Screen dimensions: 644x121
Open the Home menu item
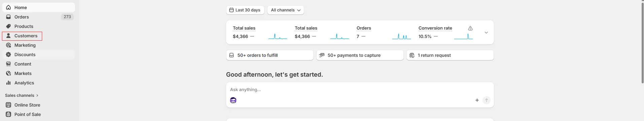[39, 7]
